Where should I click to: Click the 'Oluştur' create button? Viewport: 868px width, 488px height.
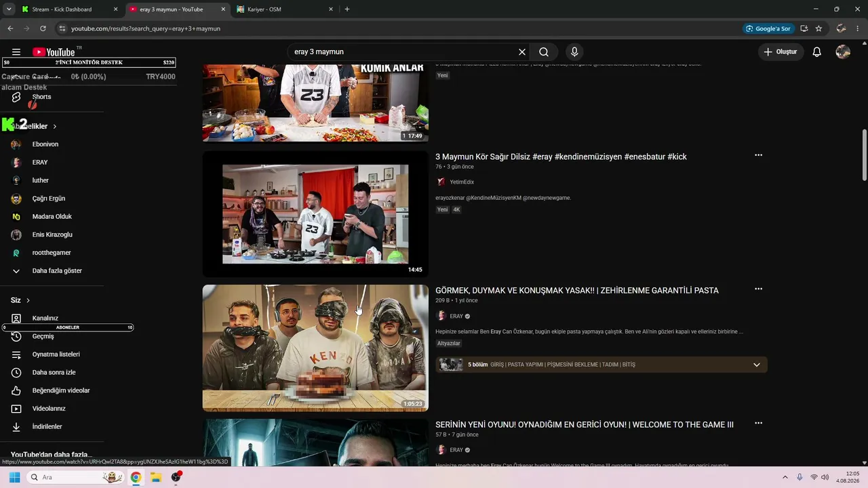781,52
